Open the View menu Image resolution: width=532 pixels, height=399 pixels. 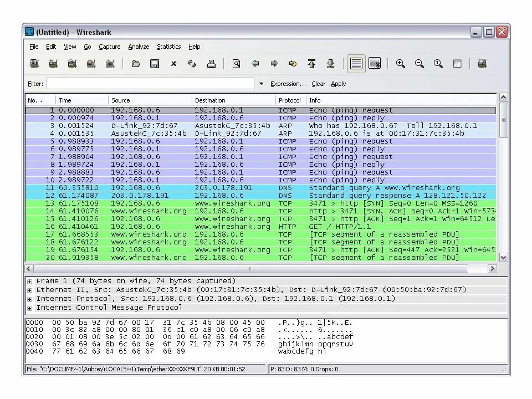click(70, 47)
